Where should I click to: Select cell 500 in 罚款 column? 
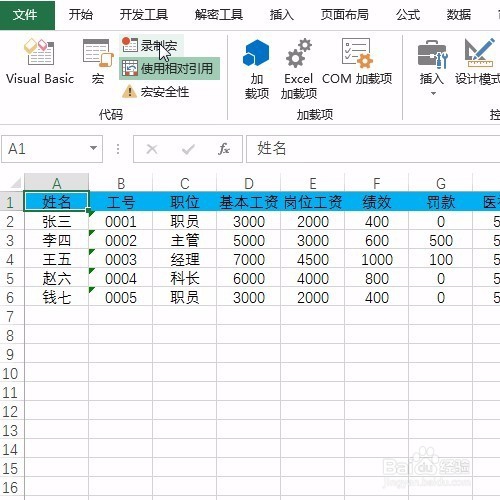441,240
